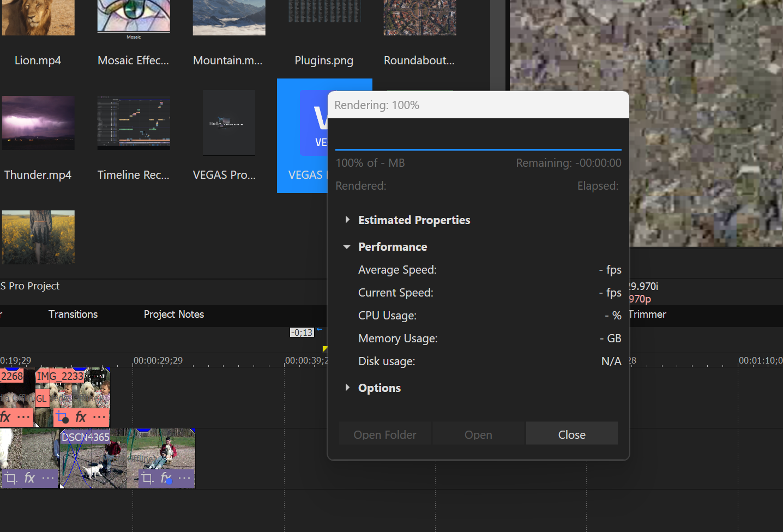The height and width of the screenshot is (532, 783).
Task: Click the render progress bar
Action: (x=478, y=149)
